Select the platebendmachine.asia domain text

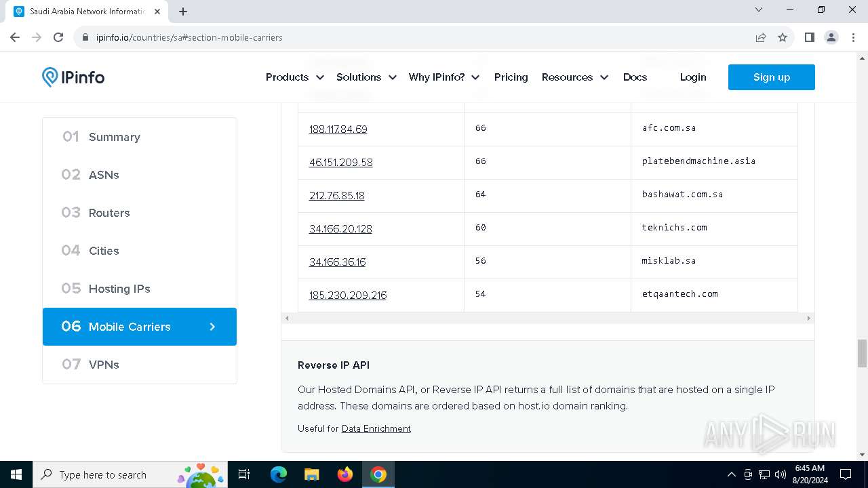tap(698, 161)
